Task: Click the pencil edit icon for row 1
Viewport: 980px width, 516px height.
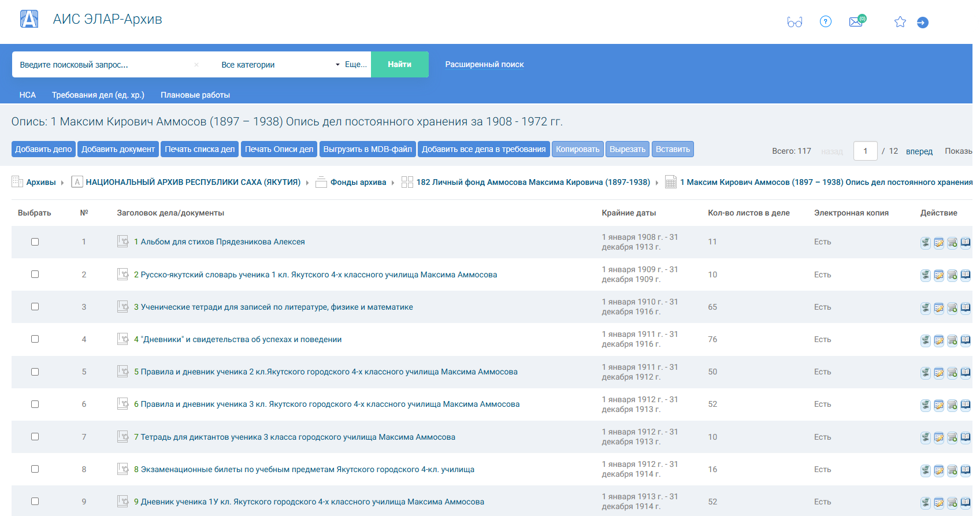Action: click(x=938, y=243)
